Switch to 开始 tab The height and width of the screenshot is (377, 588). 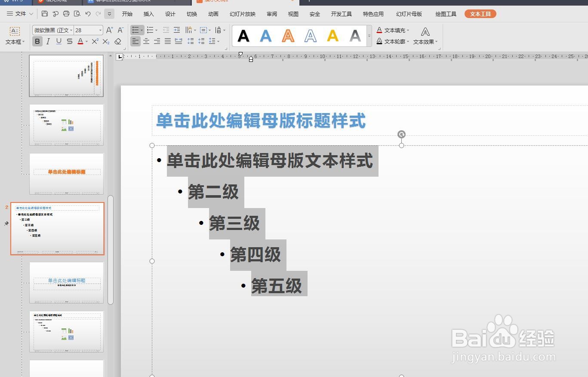click(x=127, y=14)
